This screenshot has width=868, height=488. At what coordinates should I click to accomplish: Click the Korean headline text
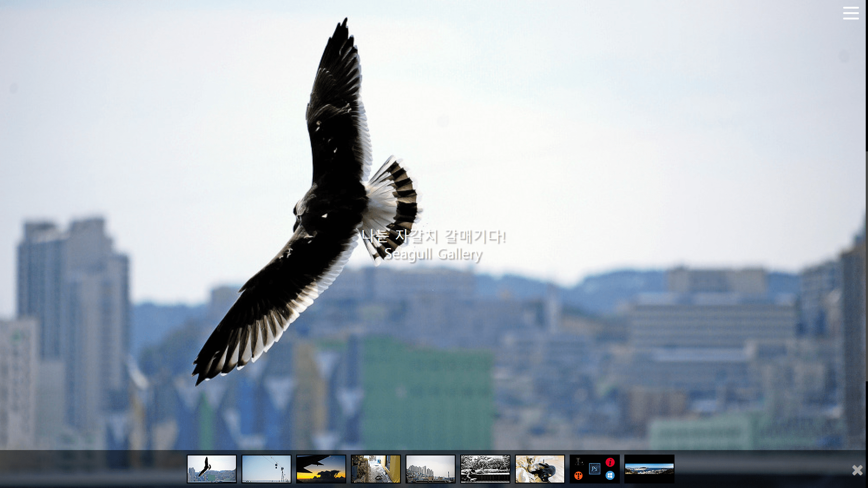(433, 236)
